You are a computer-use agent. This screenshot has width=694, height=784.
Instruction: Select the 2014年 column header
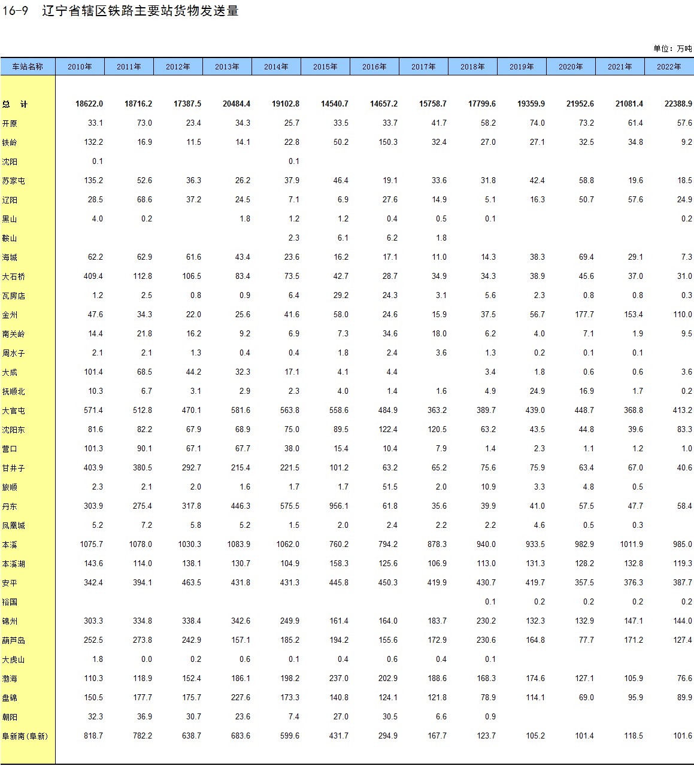coord(276,66)
